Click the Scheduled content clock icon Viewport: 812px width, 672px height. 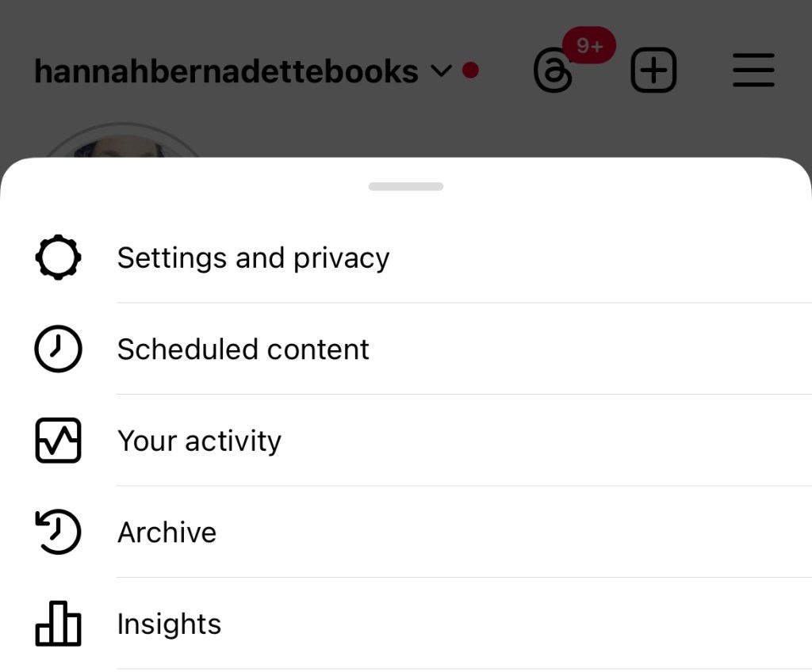point(58,349)
